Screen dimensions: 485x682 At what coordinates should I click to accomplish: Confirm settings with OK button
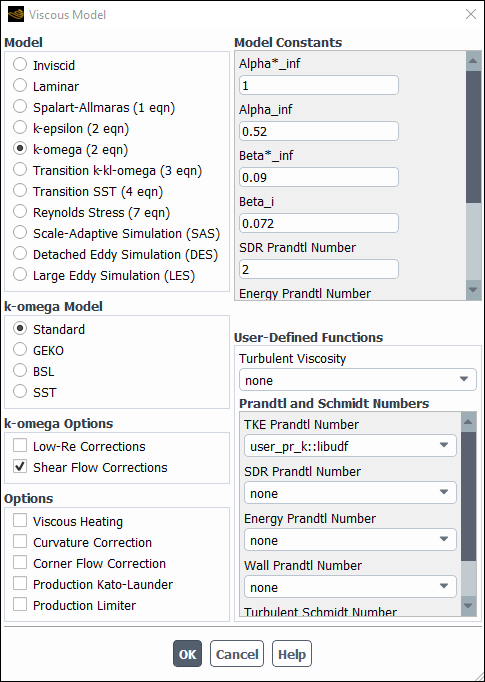(x=187, y=653)
